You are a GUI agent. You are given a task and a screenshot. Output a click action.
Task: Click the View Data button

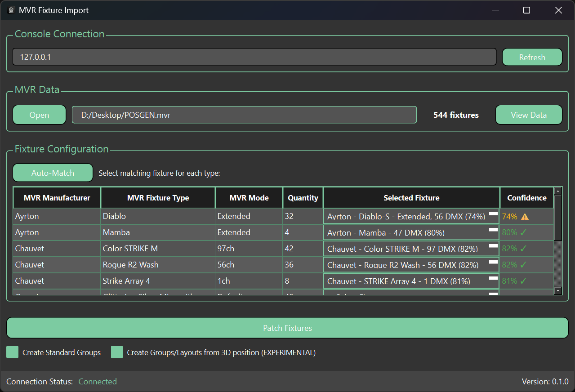(529, 115)
